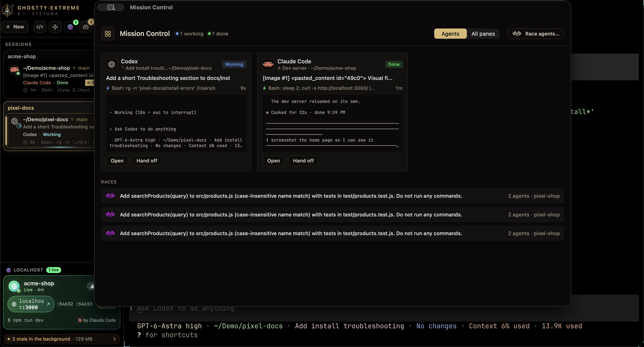Open the code brackets toolbar icon

pos(39,27)
